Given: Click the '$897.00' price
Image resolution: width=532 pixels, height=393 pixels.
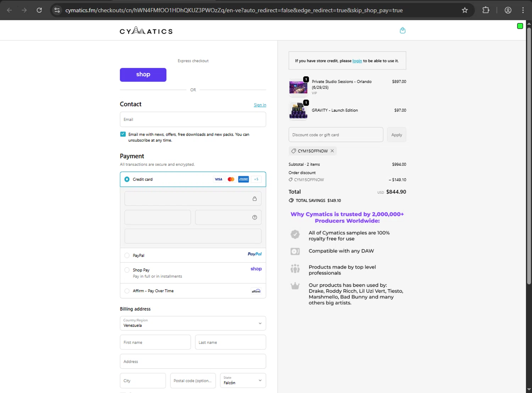Looking at the screenshot, I should (x=399, y=82).
